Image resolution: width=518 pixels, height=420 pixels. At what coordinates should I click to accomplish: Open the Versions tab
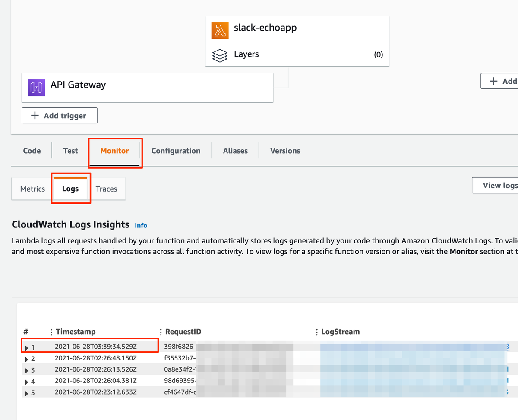click(285, 151)
